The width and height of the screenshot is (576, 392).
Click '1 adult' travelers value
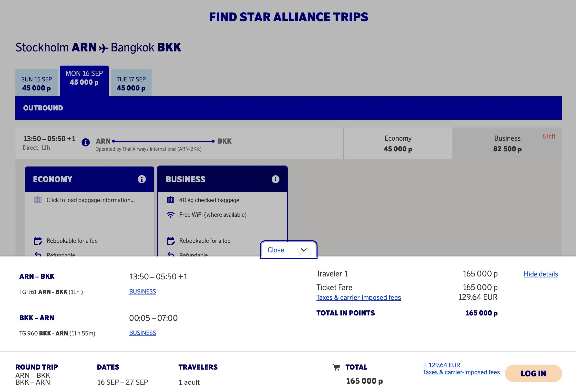pyautogui.click(x=189, y=382)
